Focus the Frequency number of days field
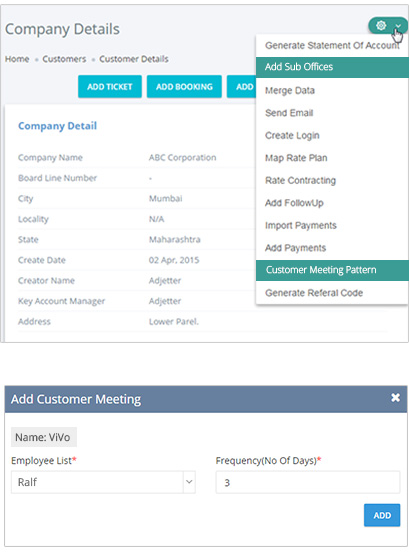Screen dimensions: 410x560 point(308,482)
